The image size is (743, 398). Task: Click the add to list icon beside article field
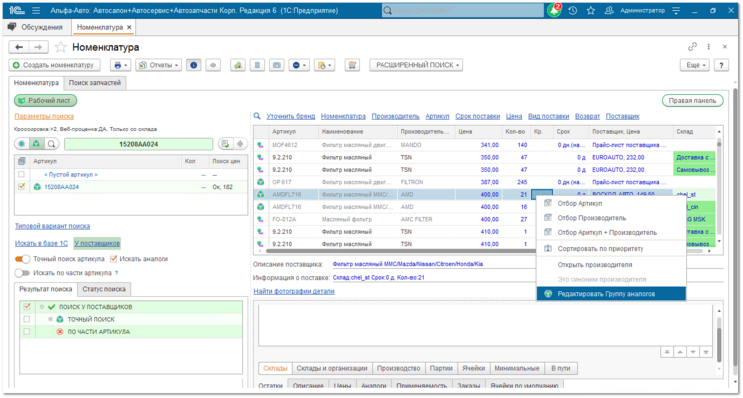click(226, 144)
